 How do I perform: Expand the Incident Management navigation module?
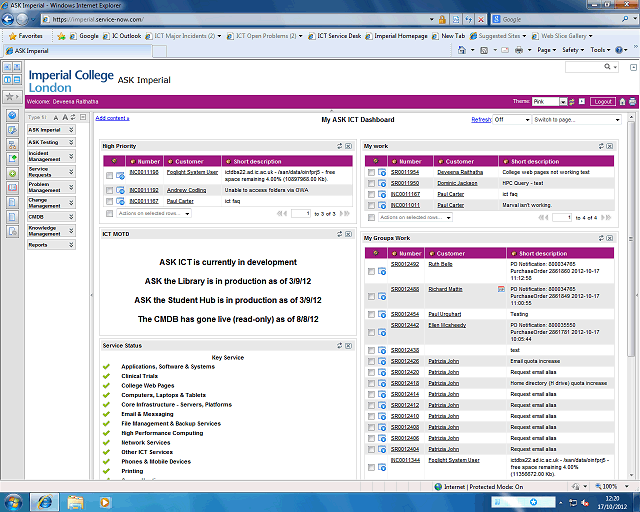70,157
